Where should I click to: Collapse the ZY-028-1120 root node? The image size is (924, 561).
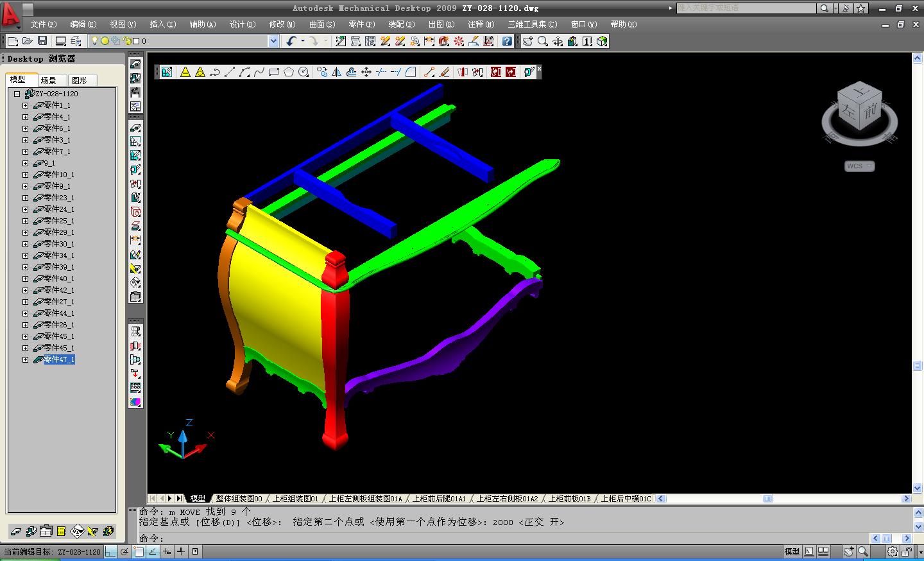tap(17, 94)
